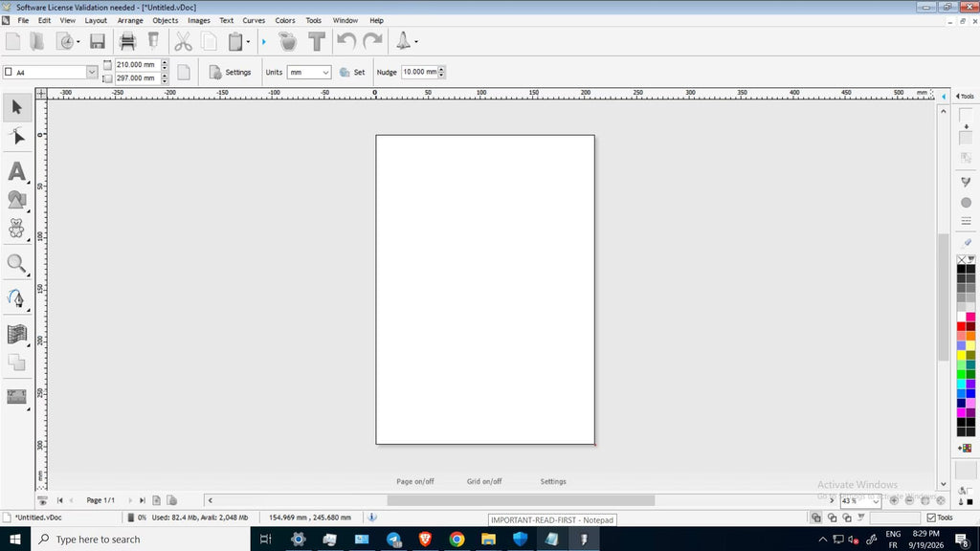Open the Colors menu
The height and width of the screenshot is (551, 980).
pyautogui.click(x=285, y=21)
